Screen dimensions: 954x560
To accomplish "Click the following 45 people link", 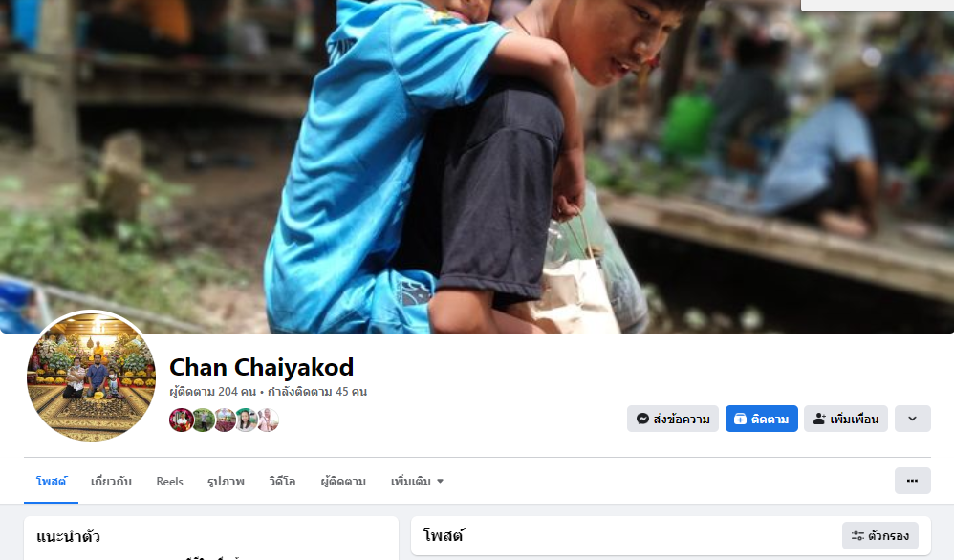I will (317, 392).
